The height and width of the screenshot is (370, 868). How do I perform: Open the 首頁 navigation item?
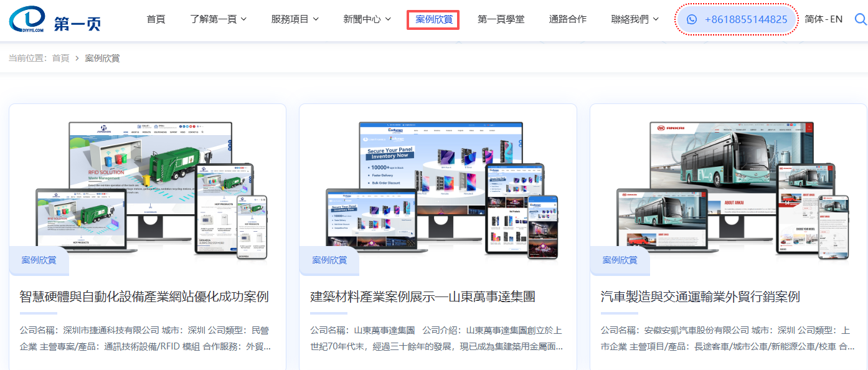[156, 19]
